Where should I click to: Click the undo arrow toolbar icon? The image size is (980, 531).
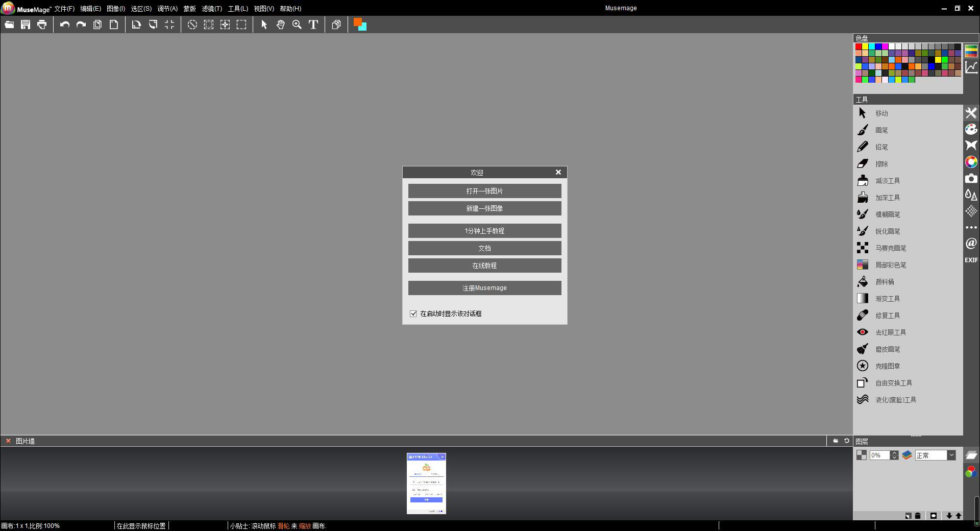point(65,25)
